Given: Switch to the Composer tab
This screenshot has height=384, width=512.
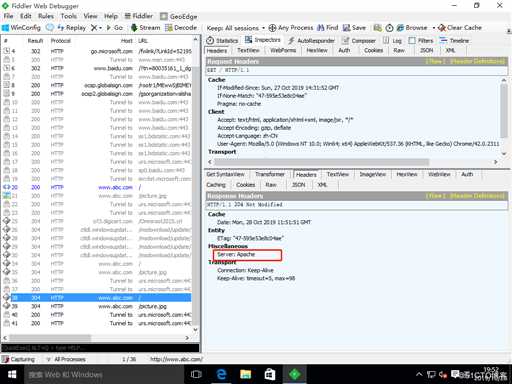Looking at the screenshot, I should [359, 41].
